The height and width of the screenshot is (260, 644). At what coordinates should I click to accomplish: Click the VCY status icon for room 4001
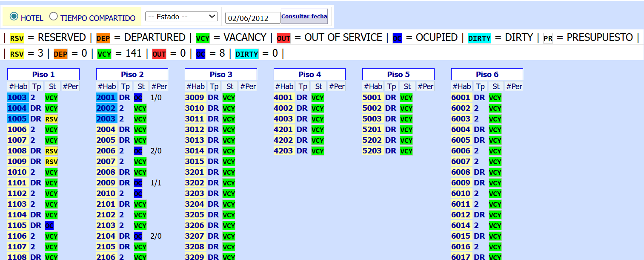click(318, 98)
